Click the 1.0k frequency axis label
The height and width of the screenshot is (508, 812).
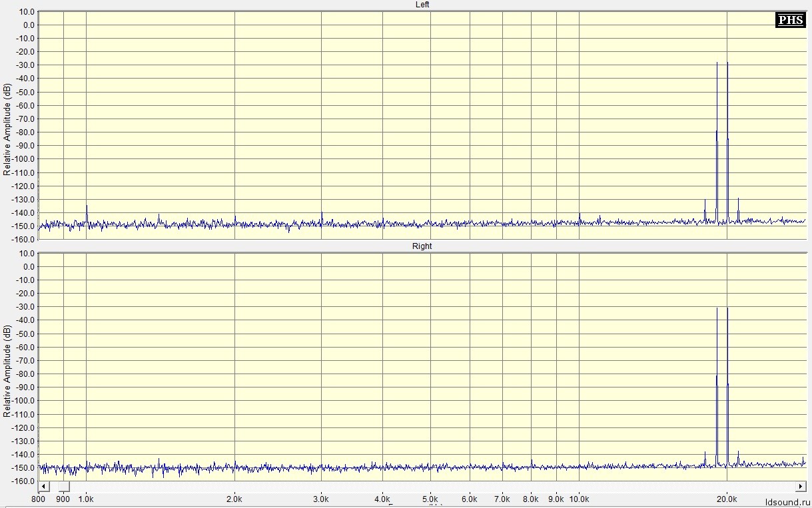(x=87, y=499)
